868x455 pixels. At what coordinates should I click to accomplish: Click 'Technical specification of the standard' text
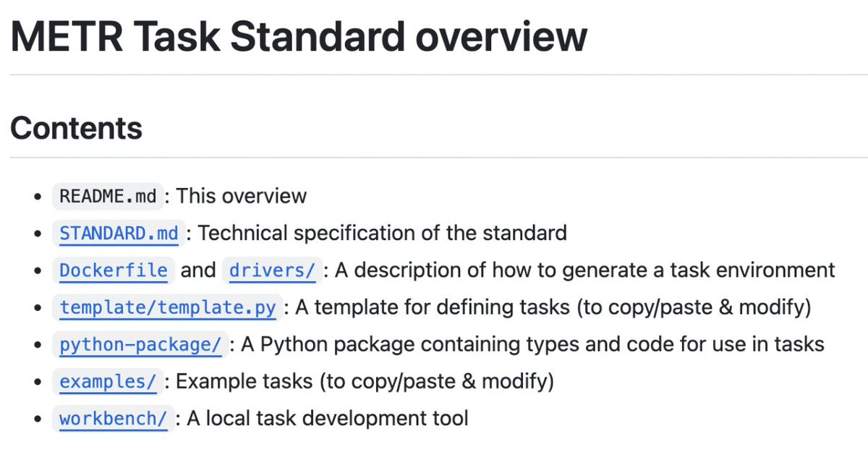point(382,233)
